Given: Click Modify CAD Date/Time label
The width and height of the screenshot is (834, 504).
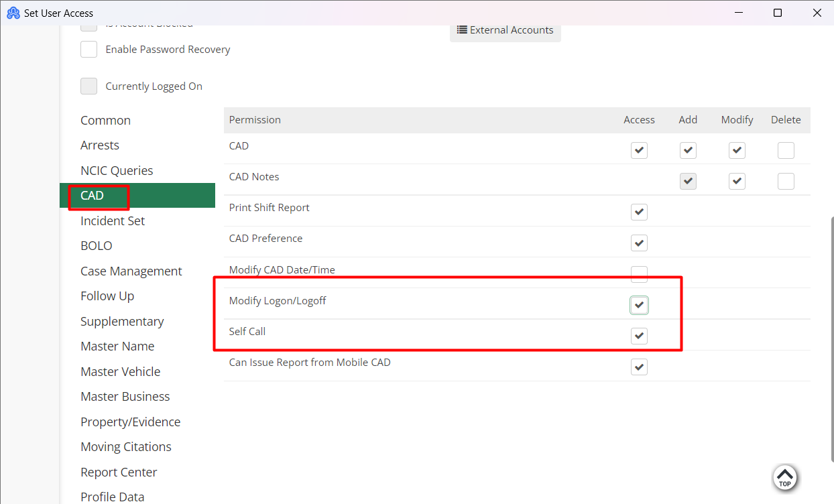Looking at the screenshot, I should click(282, 270).
